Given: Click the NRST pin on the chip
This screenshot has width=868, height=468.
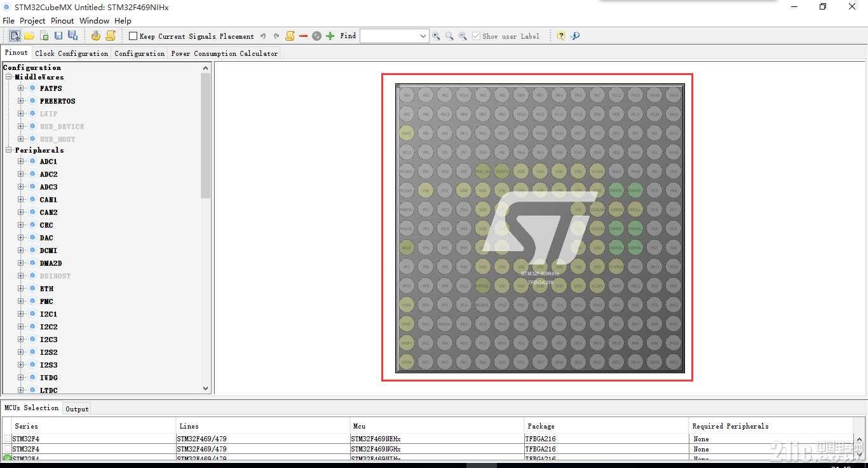Looking at the screenshot, I should 407,247.
